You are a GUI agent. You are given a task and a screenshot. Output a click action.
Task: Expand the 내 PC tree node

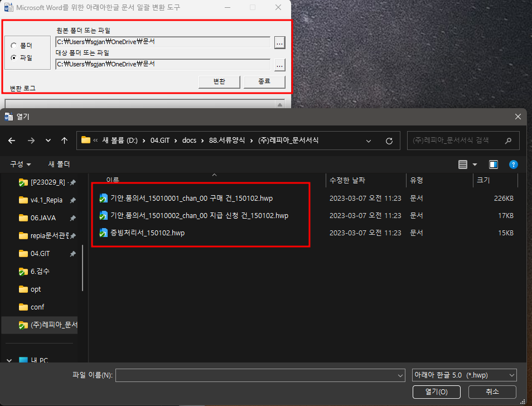click(9, 361)
